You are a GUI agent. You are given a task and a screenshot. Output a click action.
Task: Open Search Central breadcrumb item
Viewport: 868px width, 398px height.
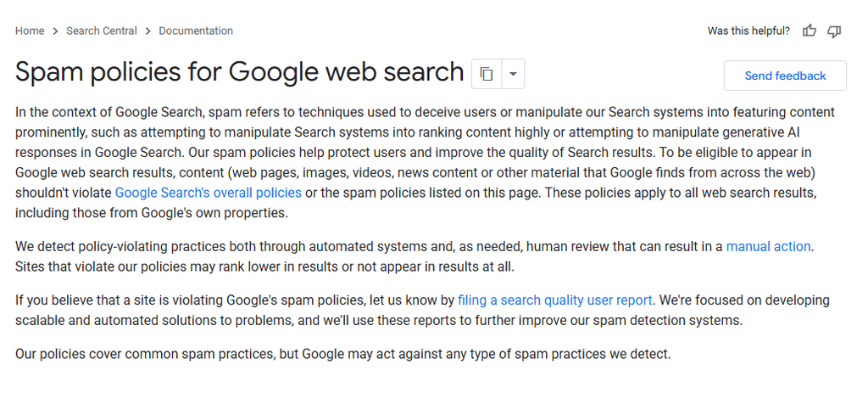[102, 31]
